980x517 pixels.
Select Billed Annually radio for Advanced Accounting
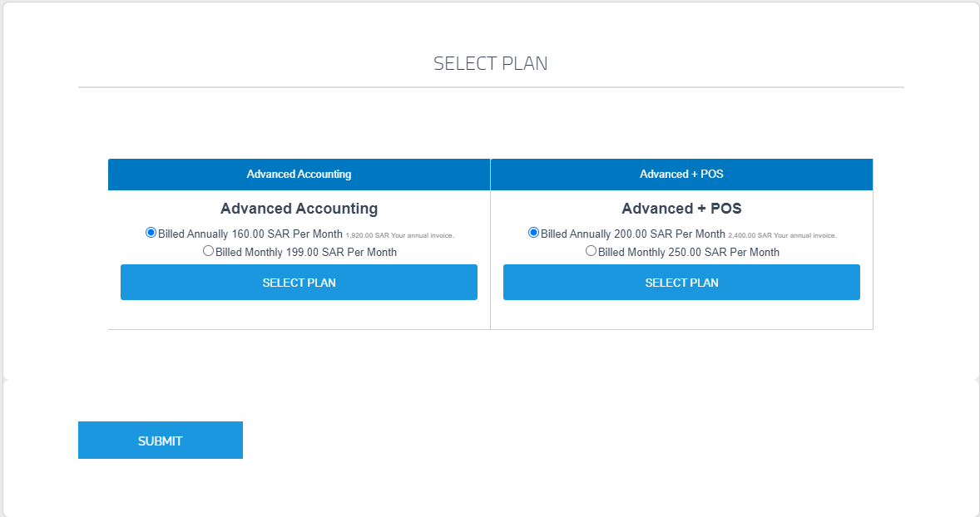coord(151,233)
